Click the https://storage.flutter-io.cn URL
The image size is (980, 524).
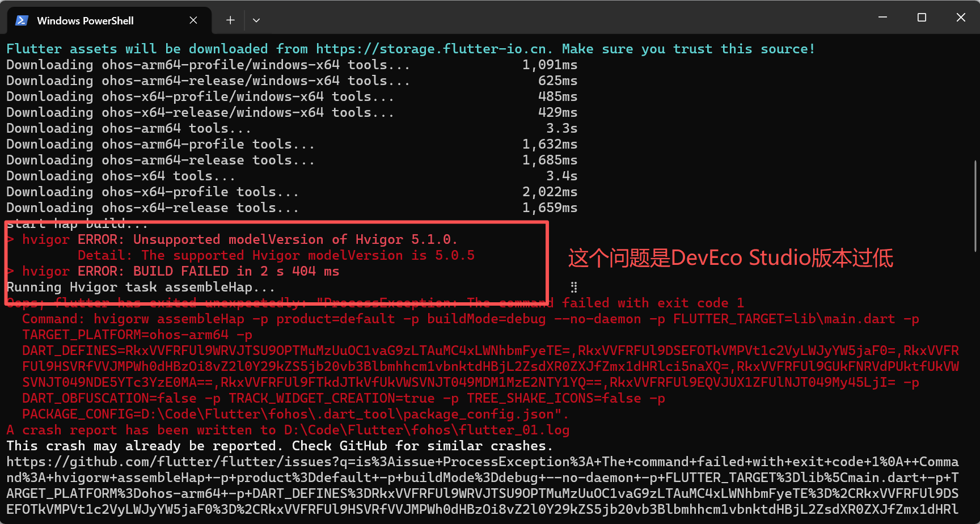tap(431, 49)
